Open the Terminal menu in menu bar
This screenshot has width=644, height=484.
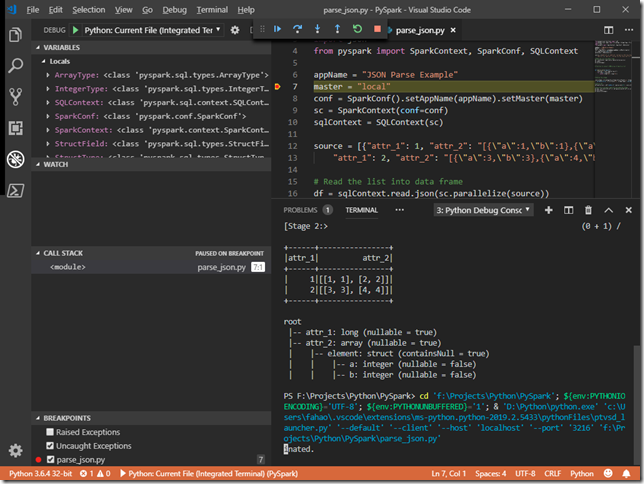[x=211, y=9]
